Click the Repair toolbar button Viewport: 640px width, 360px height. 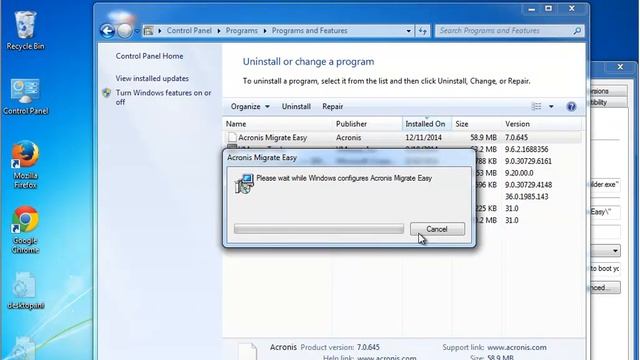332,107
